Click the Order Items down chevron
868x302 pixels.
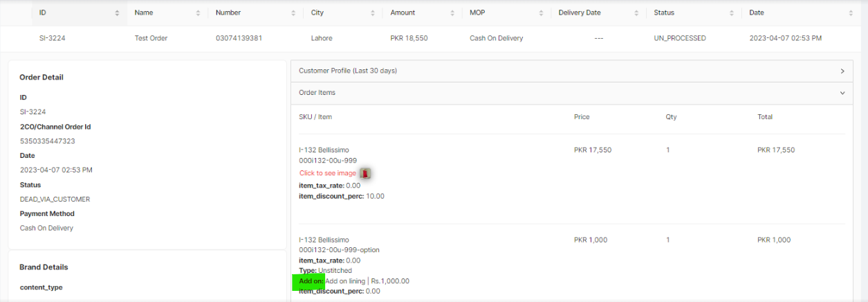[x=842, y=93]
